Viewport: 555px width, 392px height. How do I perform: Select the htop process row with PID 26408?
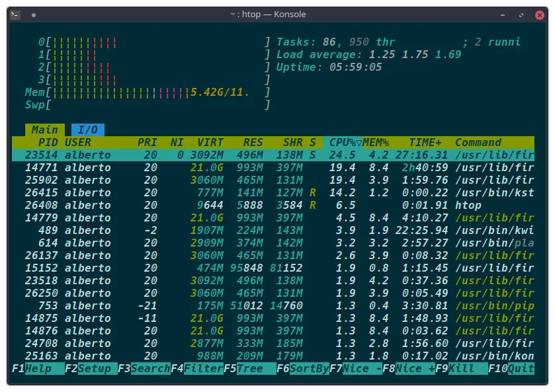tap(198, 205)
